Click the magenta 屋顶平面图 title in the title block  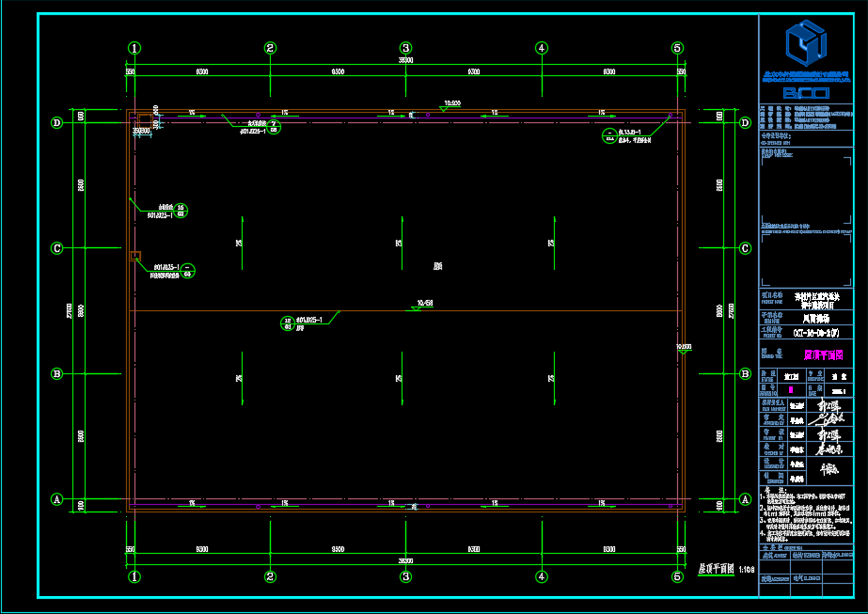823,355
